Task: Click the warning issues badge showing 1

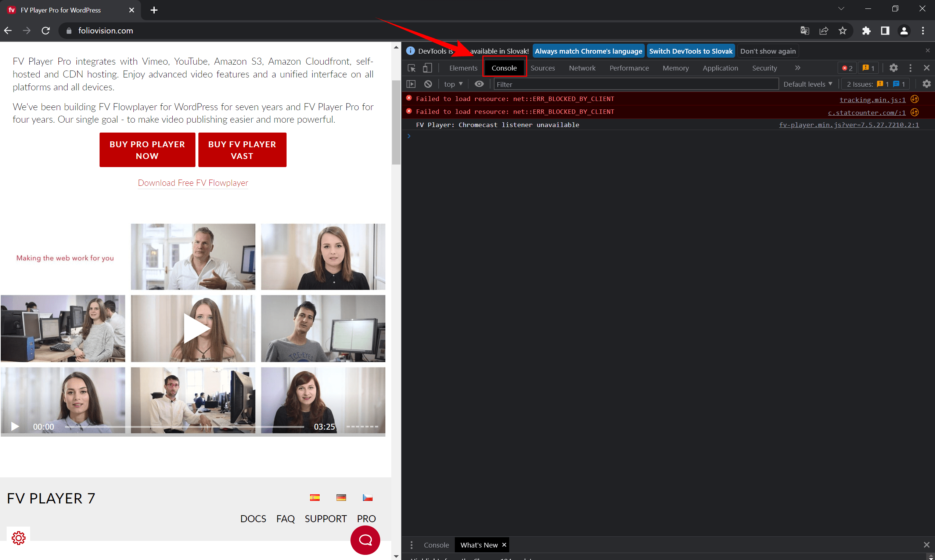Action: tap(868, 68)
